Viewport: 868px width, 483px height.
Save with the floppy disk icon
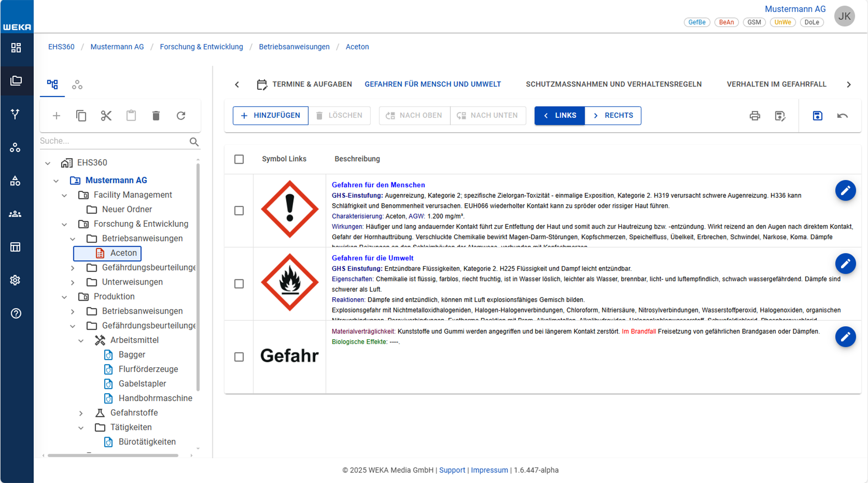817,116
